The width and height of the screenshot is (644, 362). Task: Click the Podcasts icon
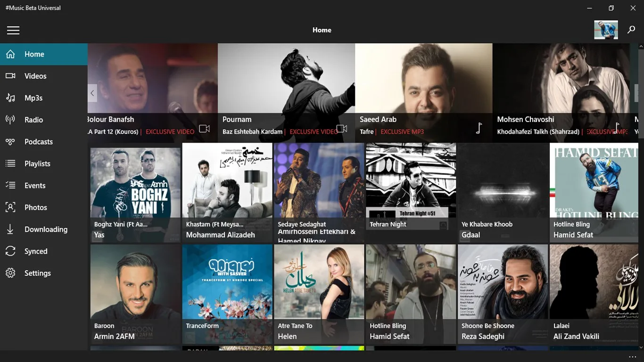pyautogui.click(x=10, y=141)
